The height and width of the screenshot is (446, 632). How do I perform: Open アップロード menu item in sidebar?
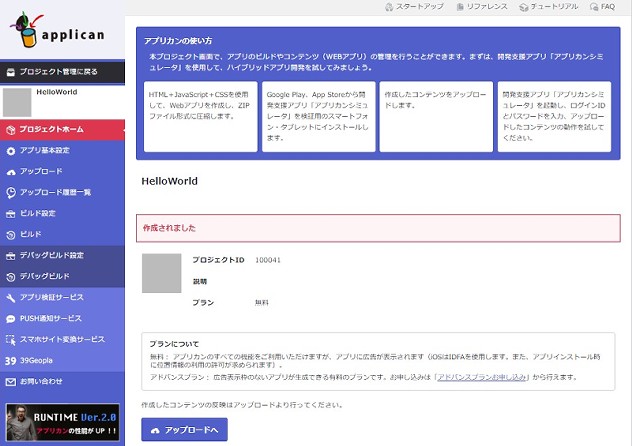(x=62, y=172)
